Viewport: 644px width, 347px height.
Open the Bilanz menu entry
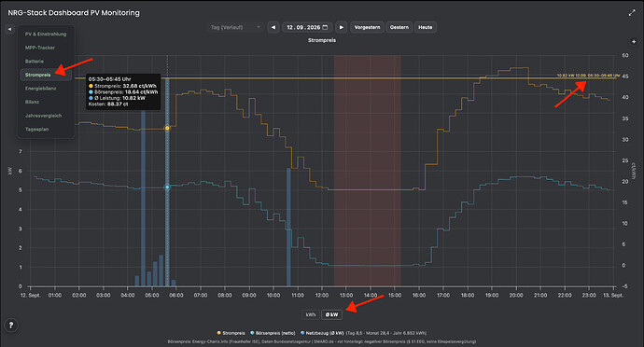tap(46, 102)
